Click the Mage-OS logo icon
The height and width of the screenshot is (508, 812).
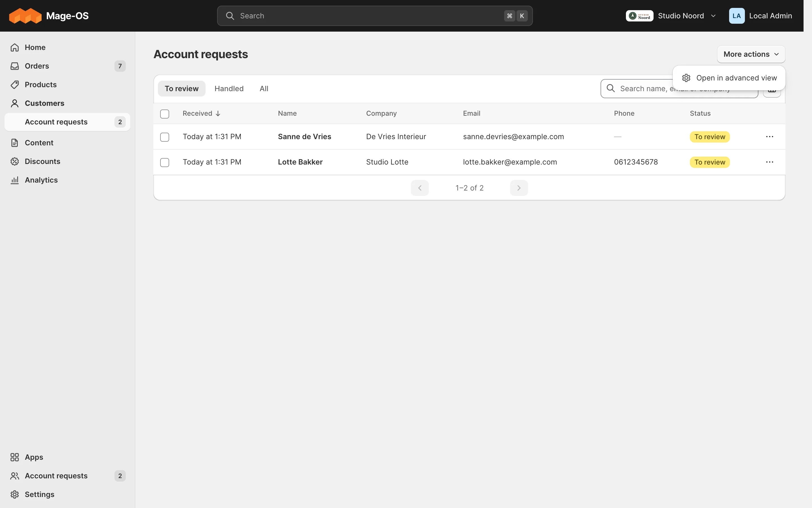[x=25, y=16]
